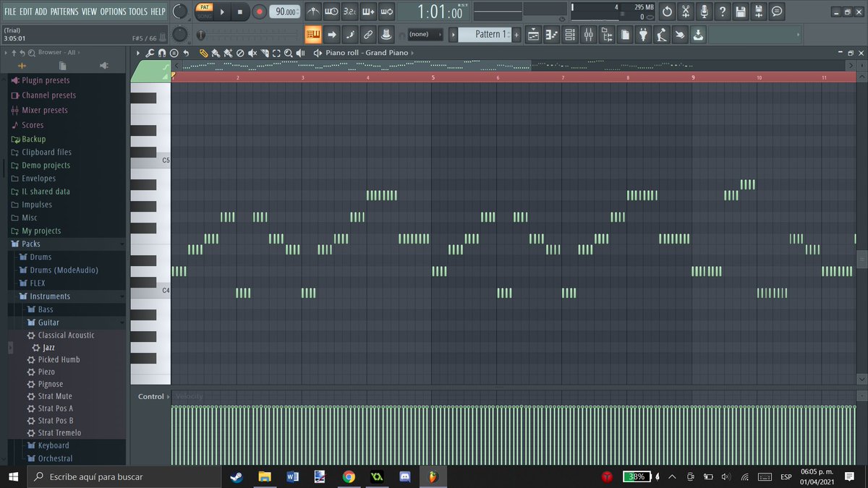Toggle loop recording icon
This screenshot has height=488, width=868.
(x=387, y=12)
